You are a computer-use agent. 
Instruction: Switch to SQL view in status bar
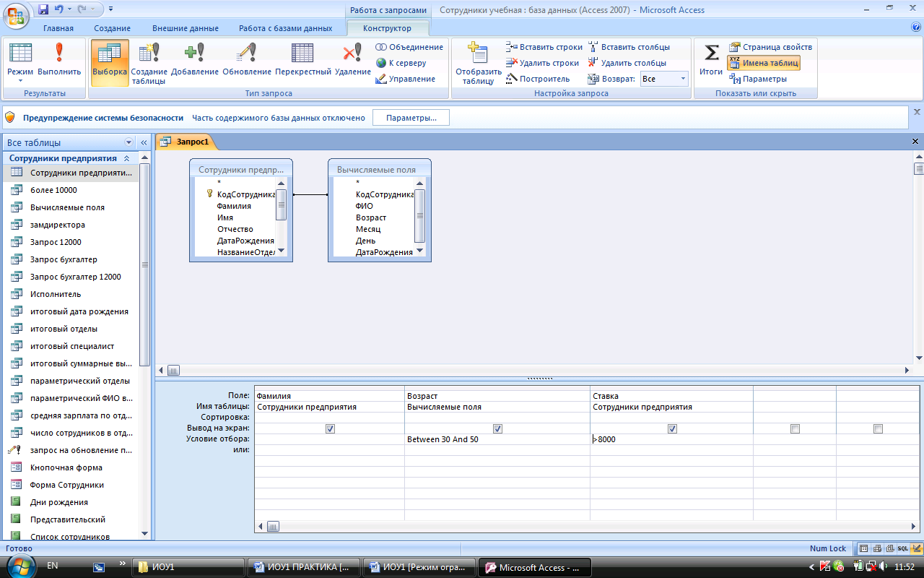pyautogui.click(x=904, y=548)
